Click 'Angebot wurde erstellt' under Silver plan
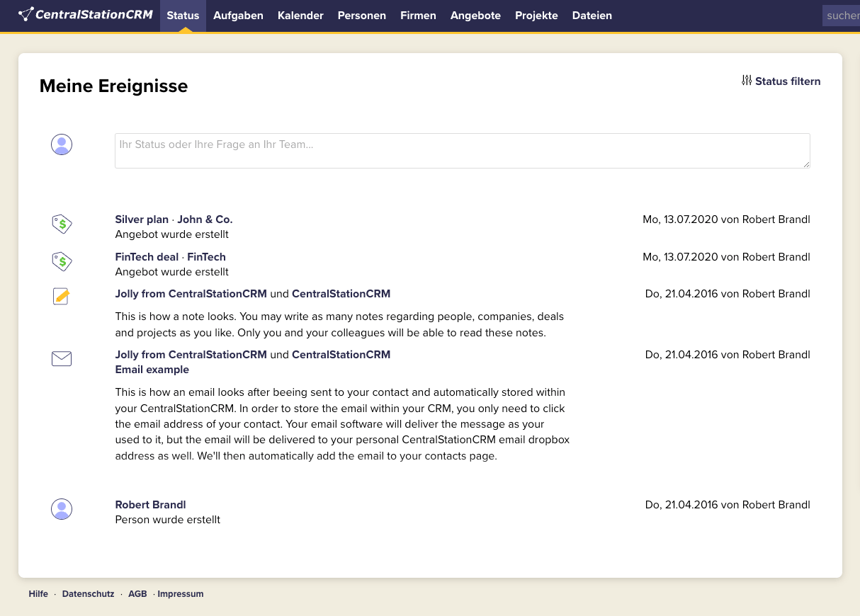This screenshot has height=616, width=860. 172,234
